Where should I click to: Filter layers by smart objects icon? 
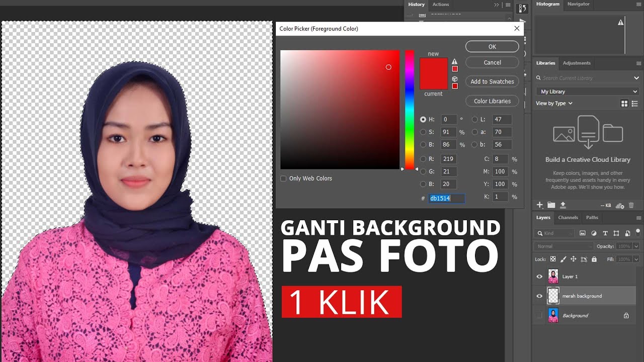coord(627,233)
